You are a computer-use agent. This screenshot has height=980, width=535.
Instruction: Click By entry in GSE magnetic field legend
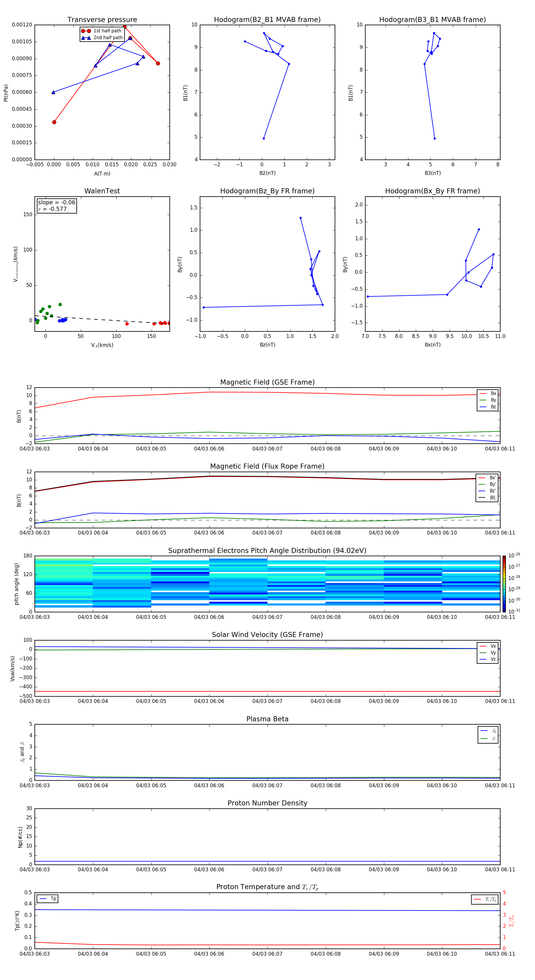click(488, 400)
